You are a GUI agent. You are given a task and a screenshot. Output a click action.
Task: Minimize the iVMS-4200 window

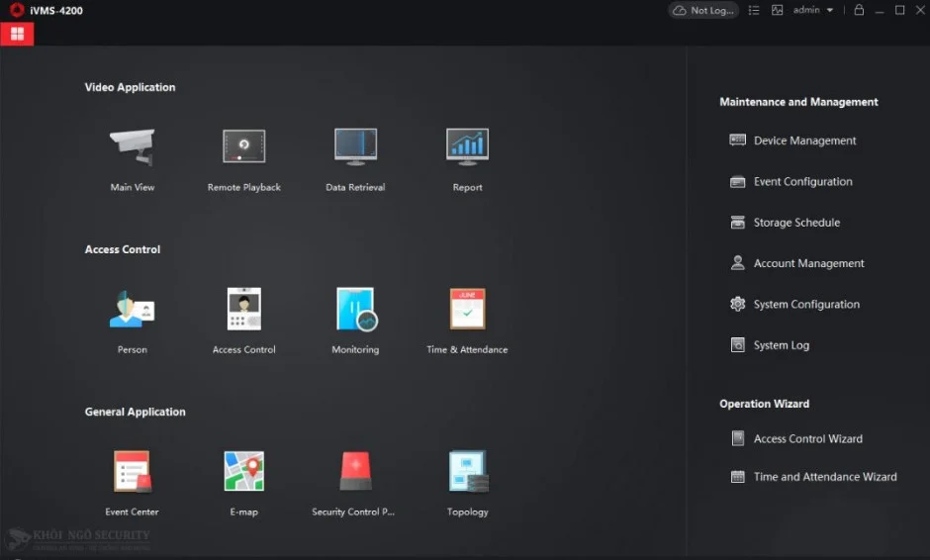click(880, 10)
